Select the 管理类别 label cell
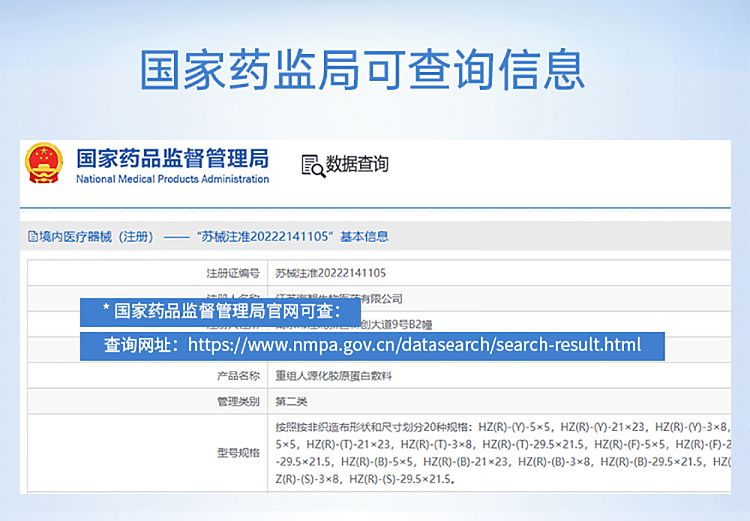750x521 pixels. coord(147,401)
